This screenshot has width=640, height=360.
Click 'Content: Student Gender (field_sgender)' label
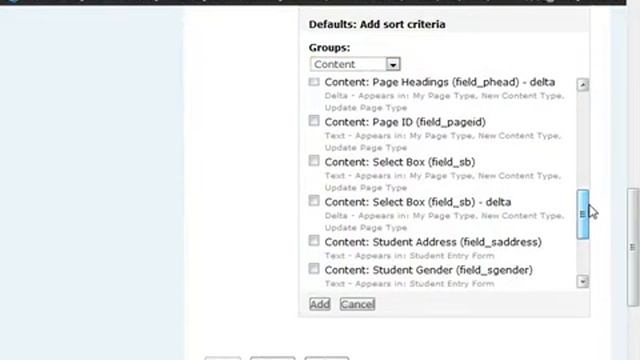point(429,270)
